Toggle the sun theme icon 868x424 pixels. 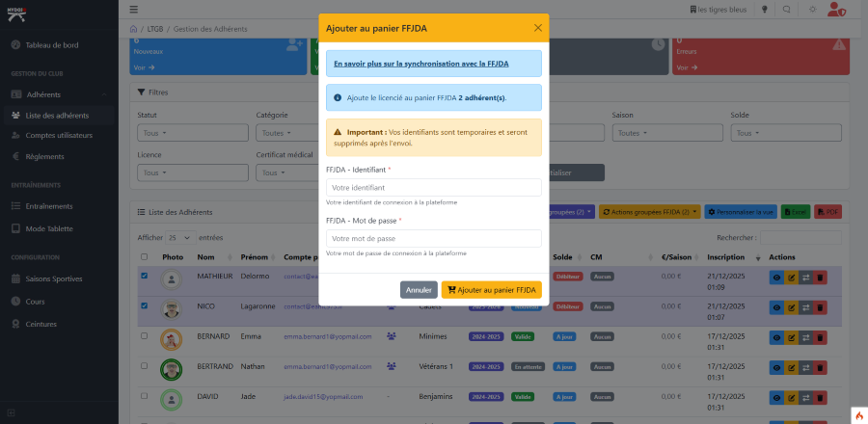click(812, 10)
